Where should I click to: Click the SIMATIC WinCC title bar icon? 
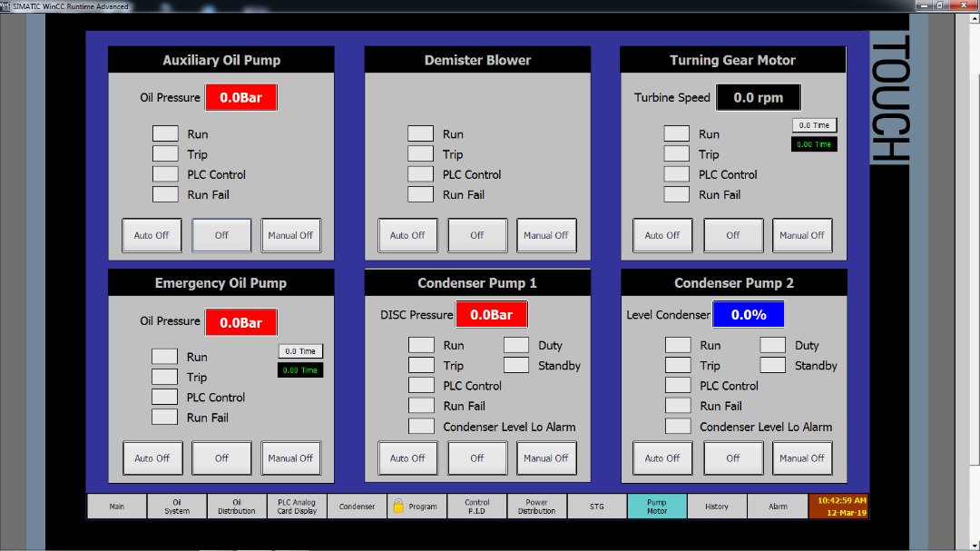click(x=6, y=6)
